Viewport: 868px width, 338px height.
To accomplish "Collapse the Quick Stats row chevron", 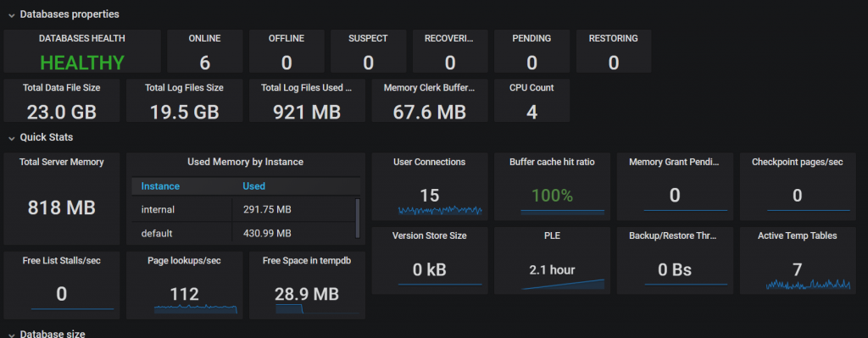I will click(11, 137).
